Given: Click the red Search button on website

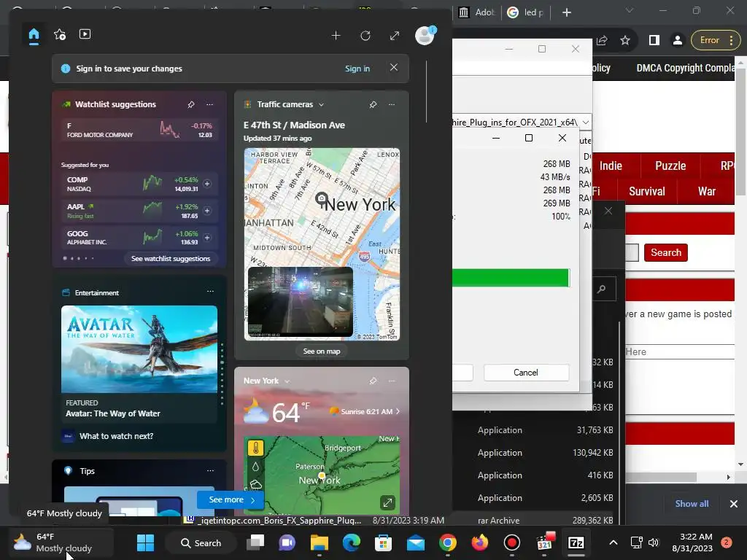Looking at the screenshot, I should 666,252.
